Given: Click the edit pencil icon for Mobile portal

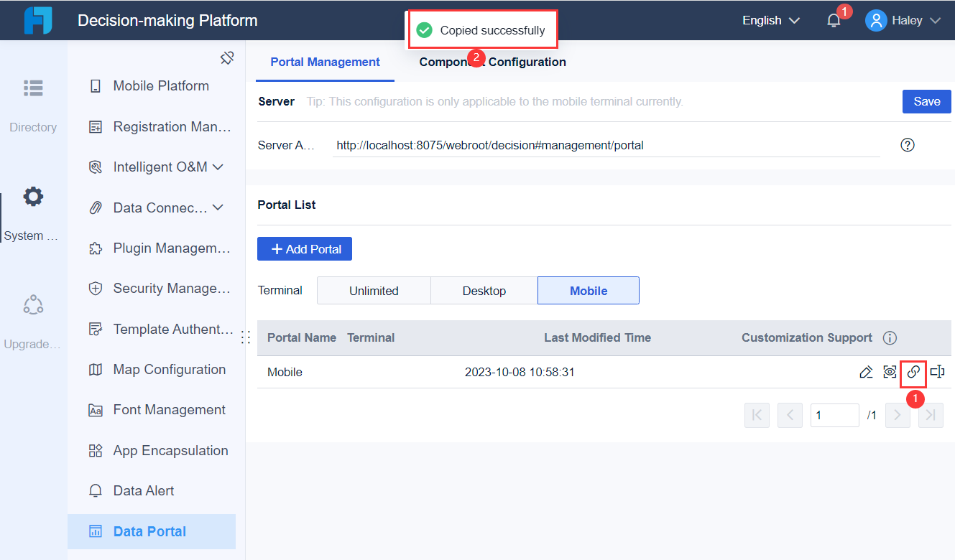Looking at the screenshot, I should pyautogui.click(x=866, y=372).
